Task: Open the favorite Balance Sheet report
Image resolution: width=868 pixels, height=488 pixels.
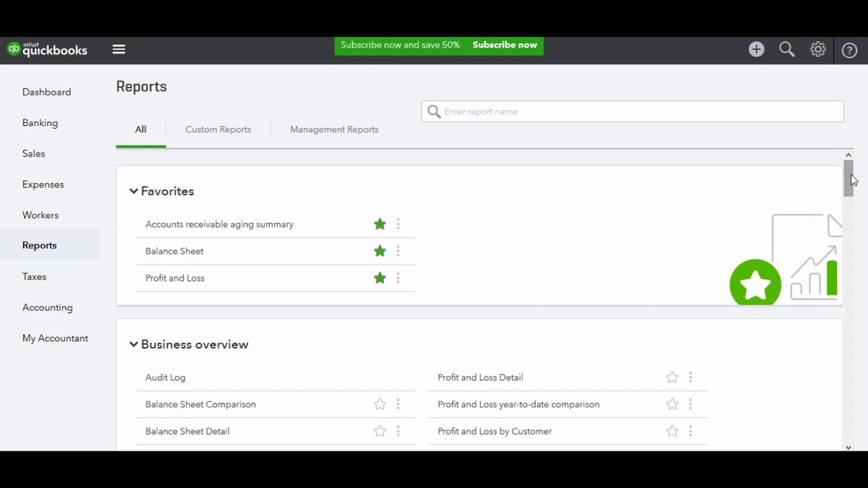Action: point(174,251)
